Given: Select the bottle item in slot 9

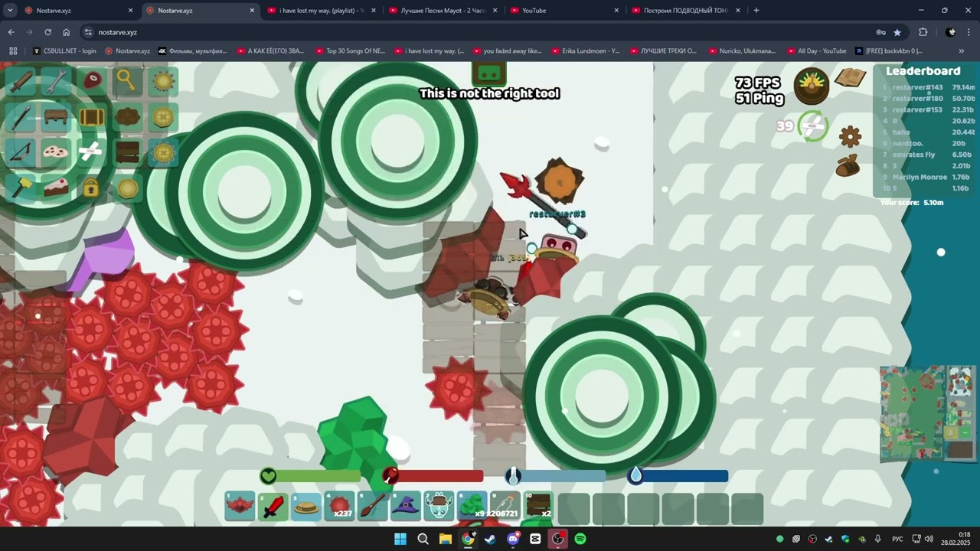Looking at the screenshot, I should (505, 507).
